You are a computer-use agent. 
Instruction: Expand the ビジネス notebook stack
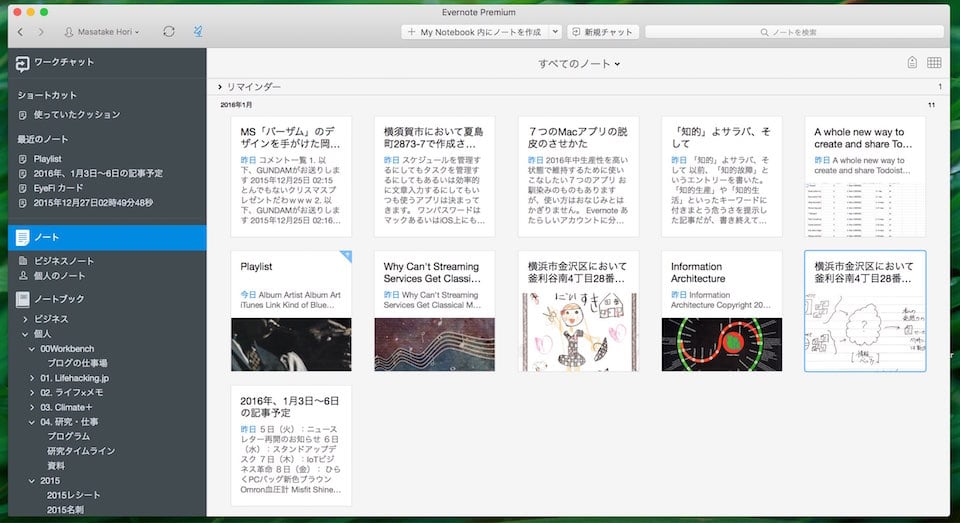click(25, 319)
